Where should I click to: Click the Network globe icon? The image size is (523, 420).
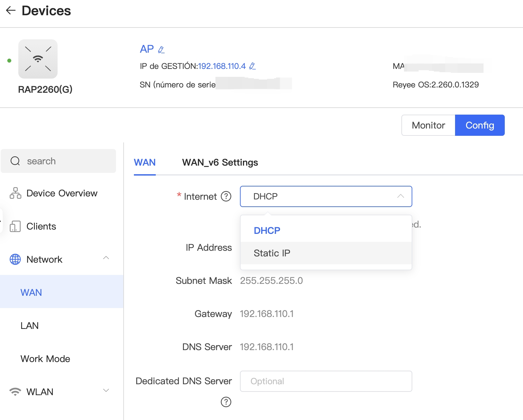(x=15, y=259)
